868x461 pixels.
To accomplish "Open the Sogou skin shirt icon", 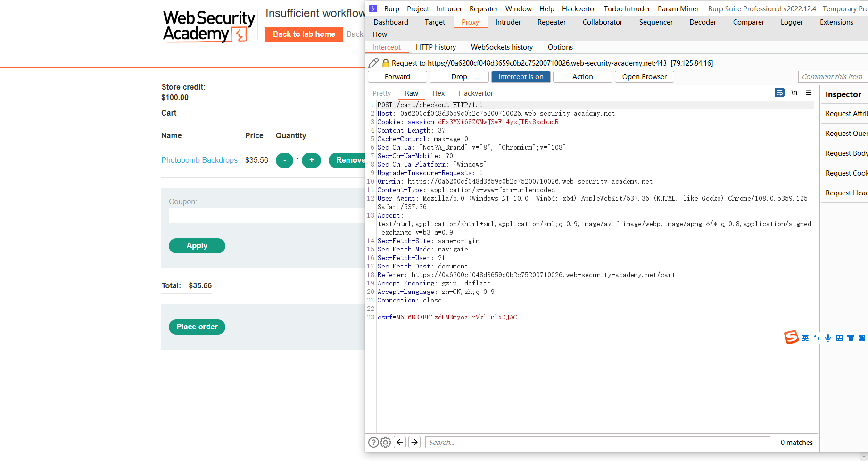I will (851, 338).
